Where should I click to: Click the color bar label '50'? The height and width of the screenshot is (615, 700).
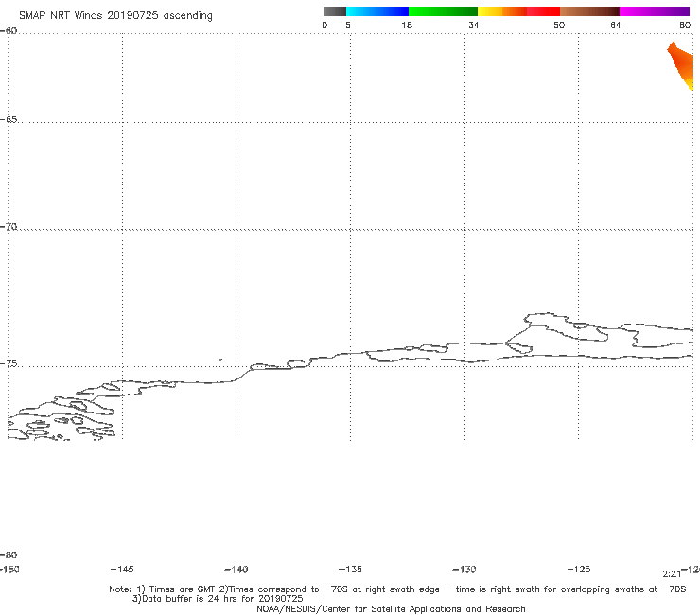pyautogui.click(x=559, y=25)
